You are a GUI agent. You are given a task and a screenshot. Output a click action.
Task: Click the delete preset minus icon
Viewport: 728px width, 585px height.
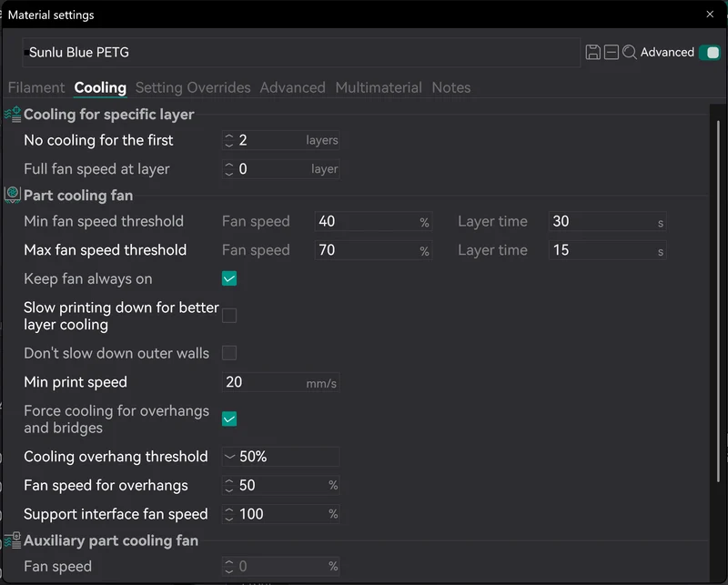click(x=611, y=52)
